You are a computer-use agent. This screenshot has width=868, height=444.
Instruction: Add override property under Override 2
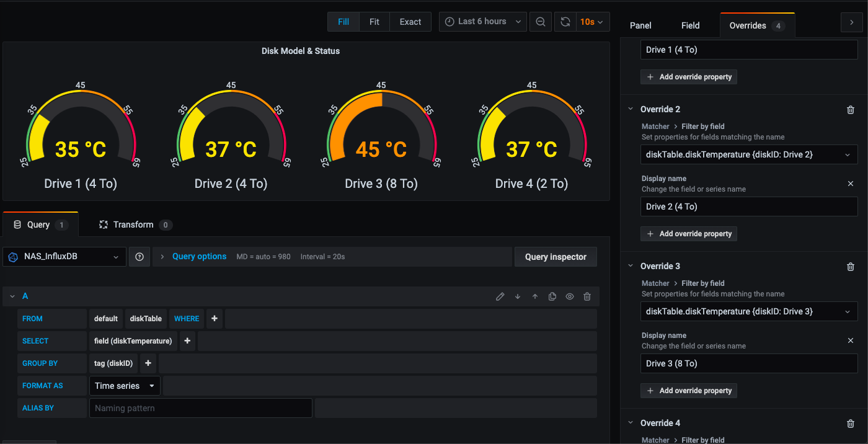(689, 234)
